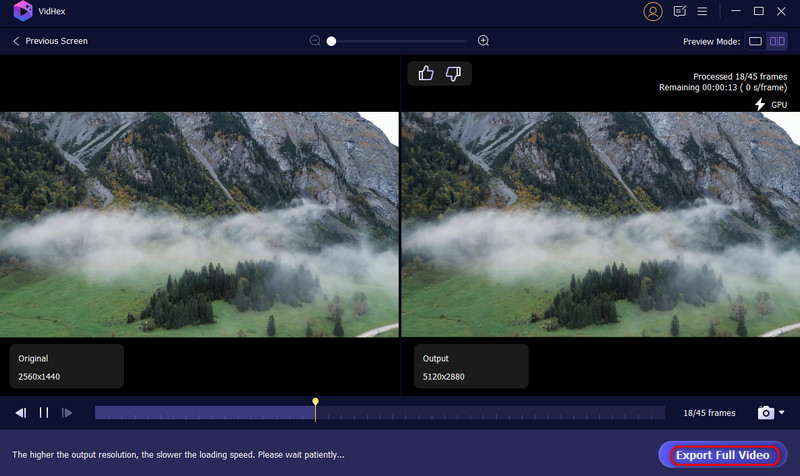Give thumbs up to the output
Image resolution: width=800 pixels, height=476 pixels.
(426, 73)
